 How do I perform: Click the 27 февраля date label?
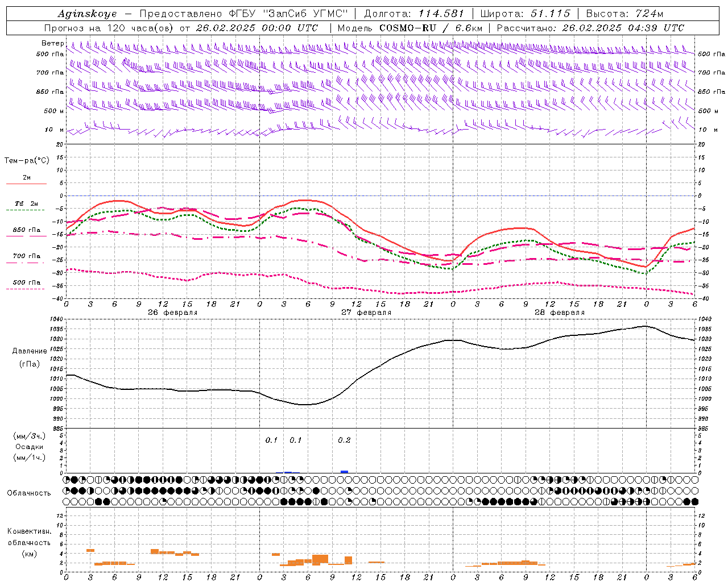coord(366,313)
